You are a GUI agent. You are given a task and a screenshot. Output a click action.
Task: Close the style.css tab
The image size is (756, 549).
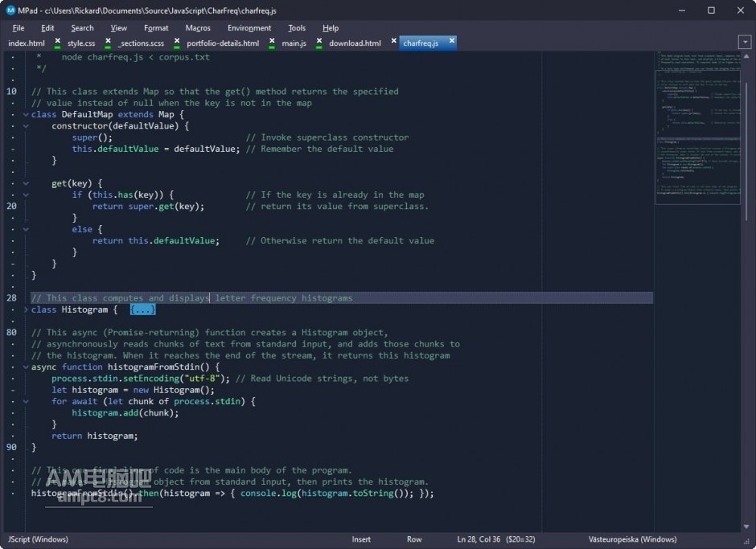(x=108, y=42)
